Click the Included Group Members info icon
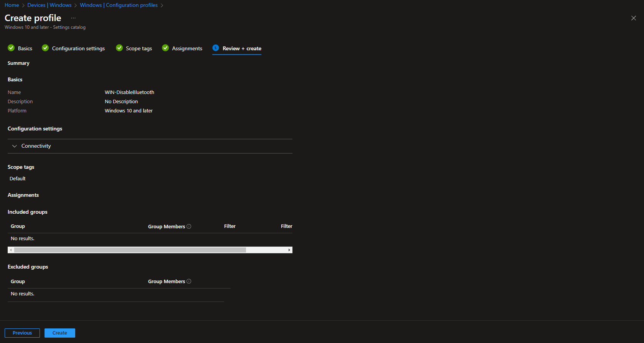 (x=189, y=226)
